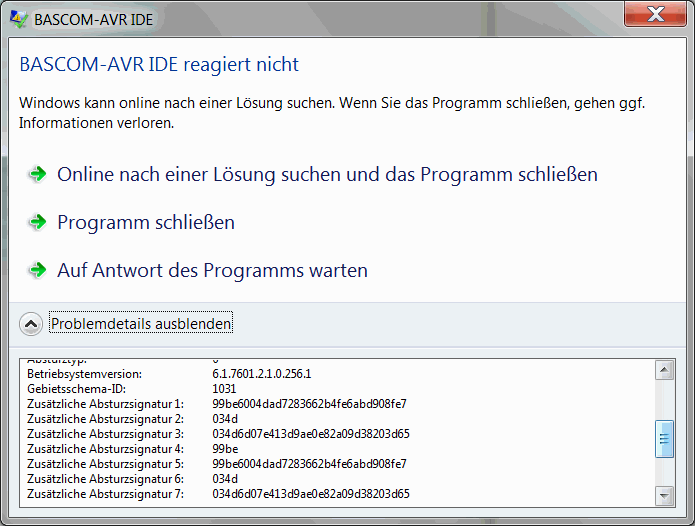Click green arrow beside Auf Antwort des Programms warten
Image resolution: width=695 pixels, height=526 pixels.
coord(38,270)
